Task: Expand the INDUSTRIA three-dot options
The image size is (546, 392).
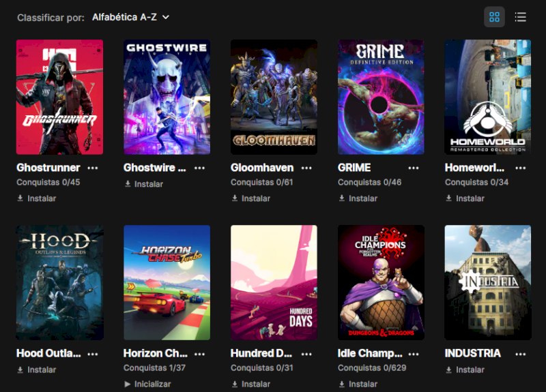Action: [521, 354]
